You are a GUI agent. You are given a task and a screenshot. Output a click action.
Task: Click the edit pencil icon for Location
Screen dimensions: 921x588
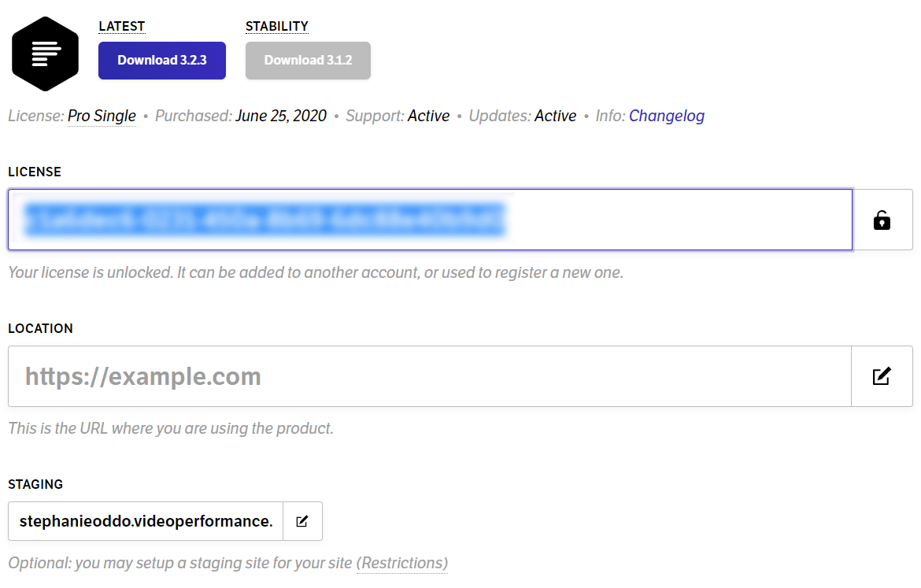[882, 376]
